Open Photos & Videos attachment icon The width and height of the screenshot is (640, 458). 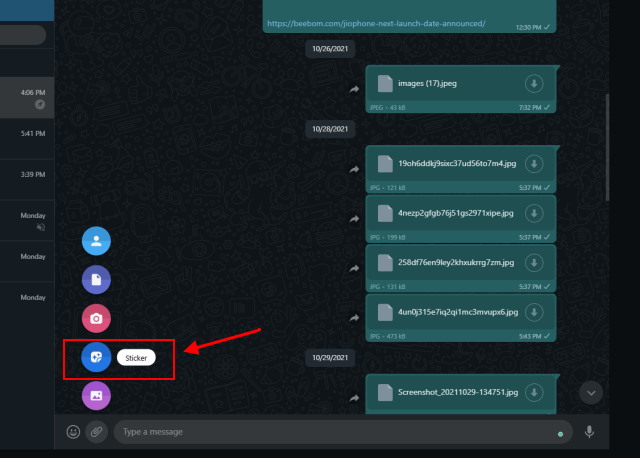tap(96, 395)
